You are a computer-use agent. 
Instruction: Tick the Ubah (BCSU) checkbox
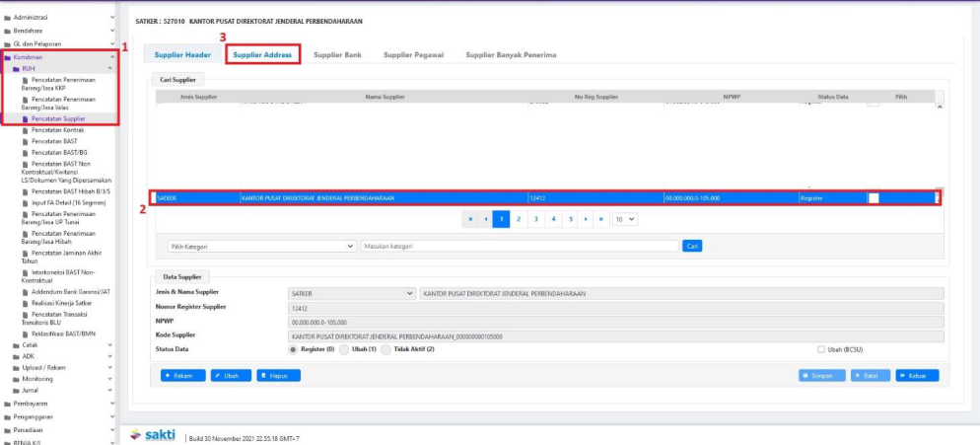click(x=821, y=349)
